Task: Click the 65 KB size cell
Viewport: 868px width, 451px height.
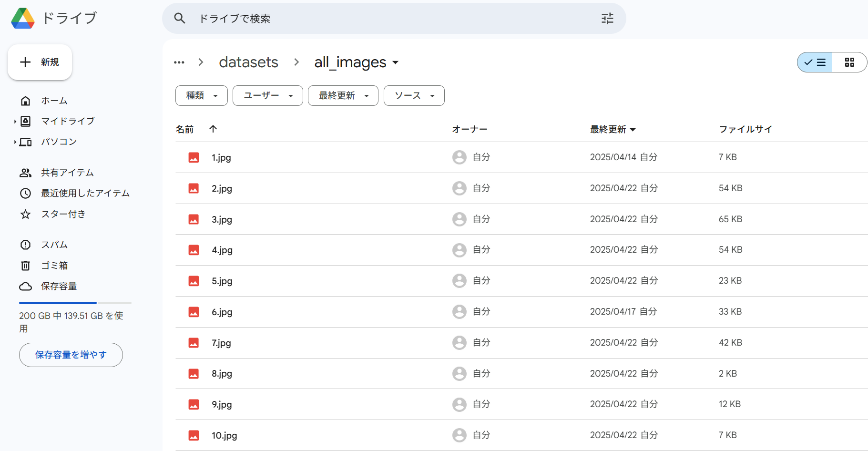Action: tap(730, 219)
